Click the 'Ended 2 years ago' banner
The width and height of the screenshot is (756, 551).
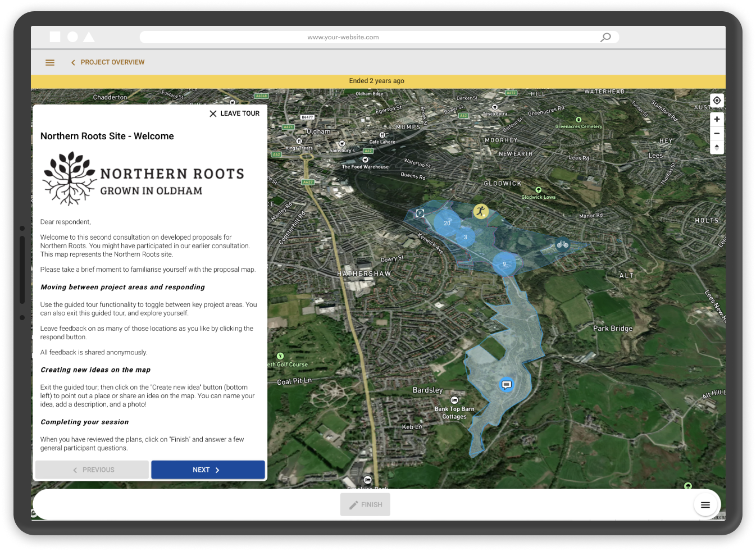click(x=378, y=81)
